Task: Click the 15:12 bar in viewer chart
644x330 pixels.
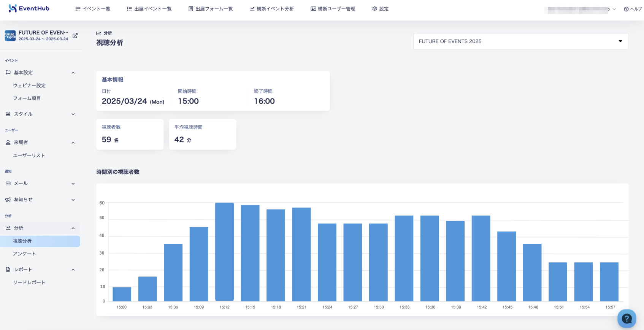Action: (224, 252)
